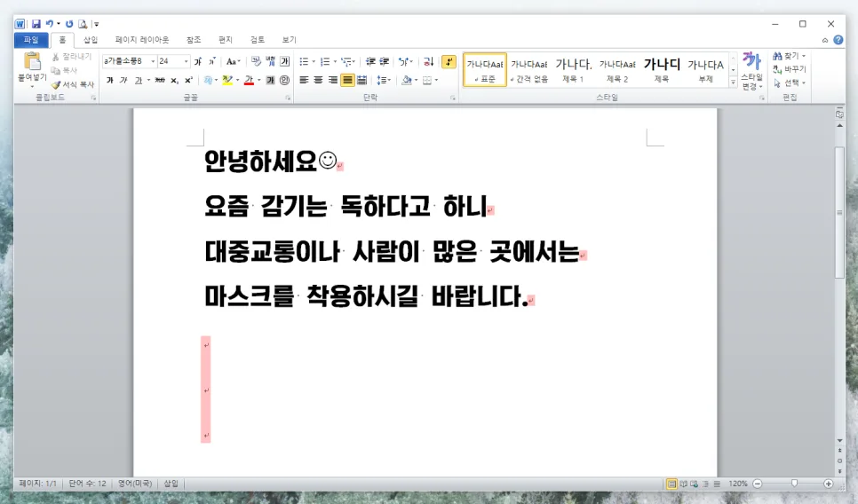Apply strikethrough formatting
Screen dimensions: 858x504
160,81
